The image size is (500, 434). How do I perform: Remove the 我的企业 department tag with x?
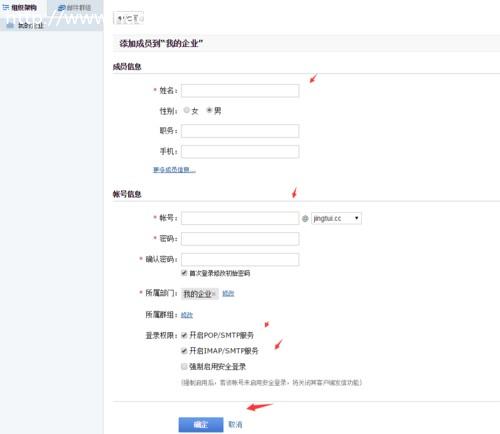point(214,294)
